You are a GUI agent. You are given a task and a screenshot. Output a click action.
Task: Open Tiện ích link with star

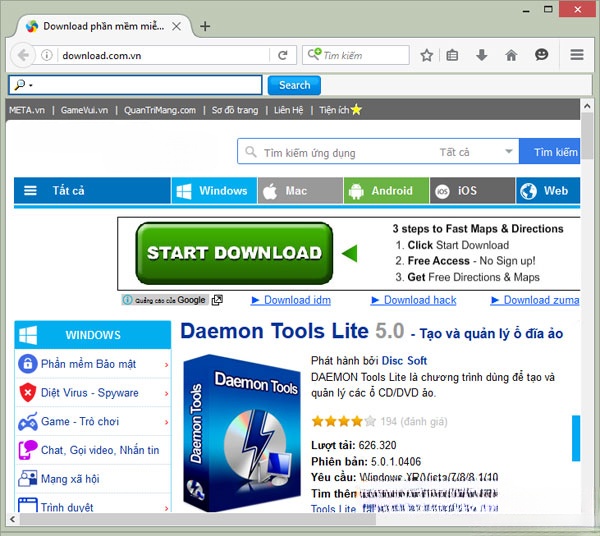pos(340,110)
